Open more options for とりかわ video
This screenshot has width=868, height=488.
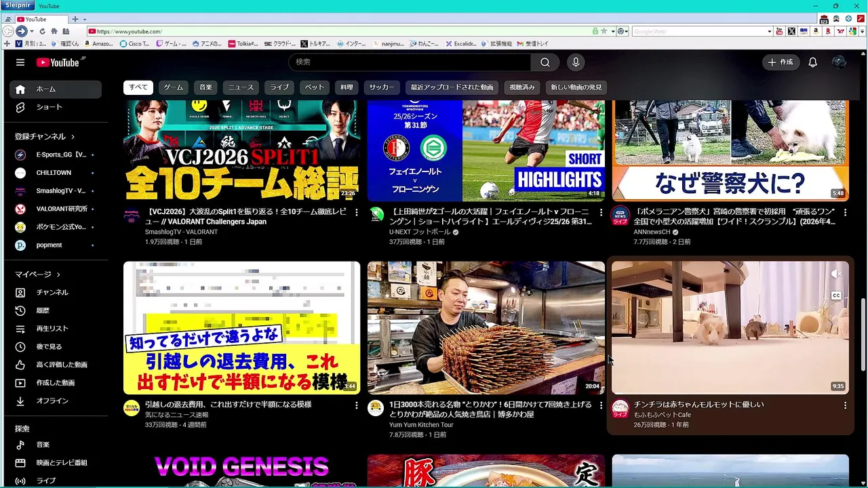(x=600, y=405)
